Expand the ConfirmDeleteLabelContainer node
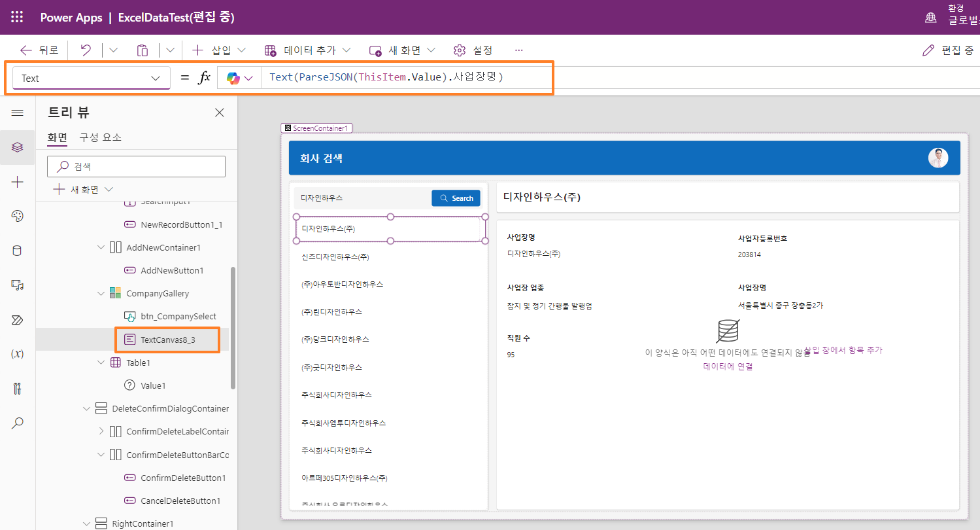 [x=101, y=431]
